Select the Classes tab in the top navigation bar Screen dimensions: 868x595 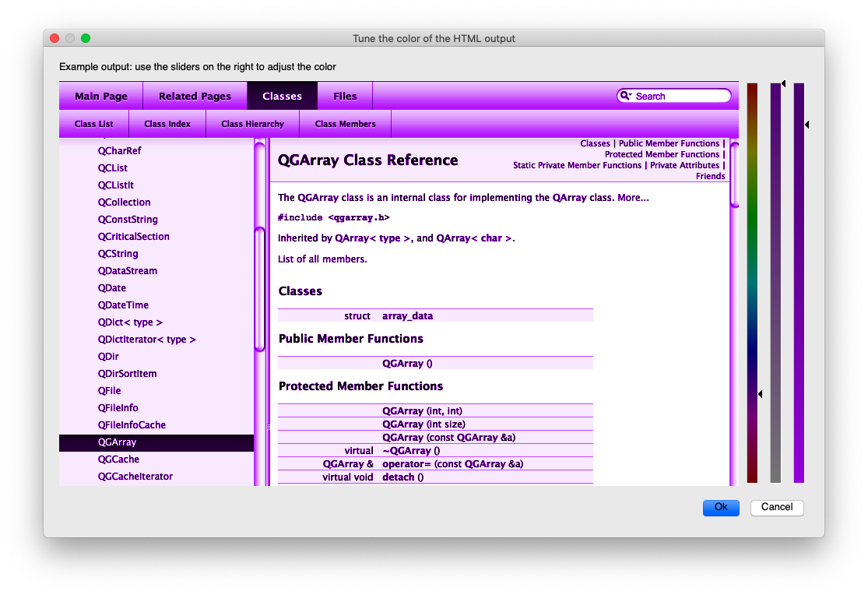pos(283,96)
